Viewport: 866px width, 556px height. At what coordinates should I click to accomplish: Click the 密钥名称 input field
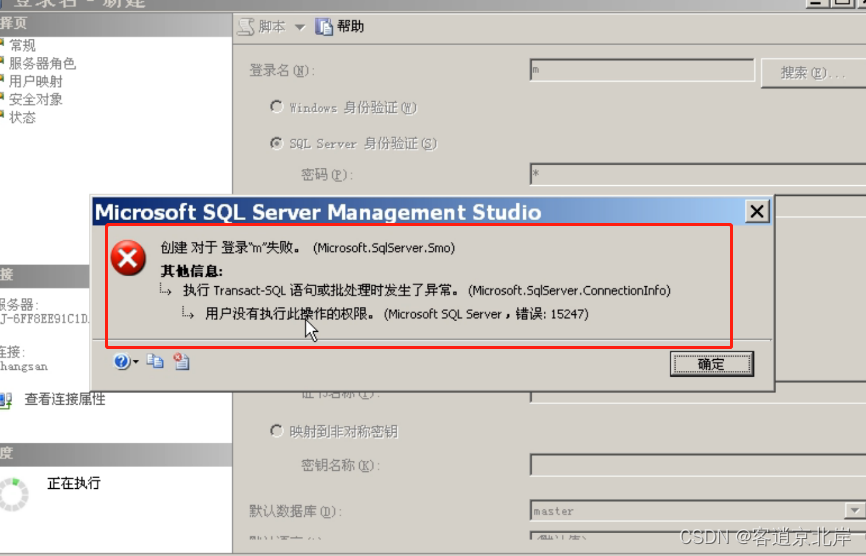698,465
